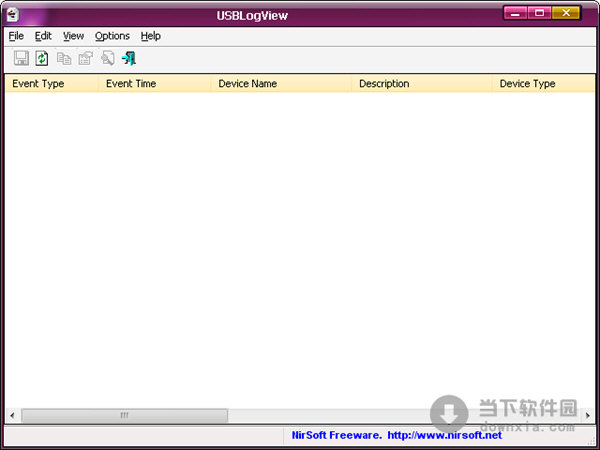
Task: Close the USBLogView window
Action: tap(566, 13)
